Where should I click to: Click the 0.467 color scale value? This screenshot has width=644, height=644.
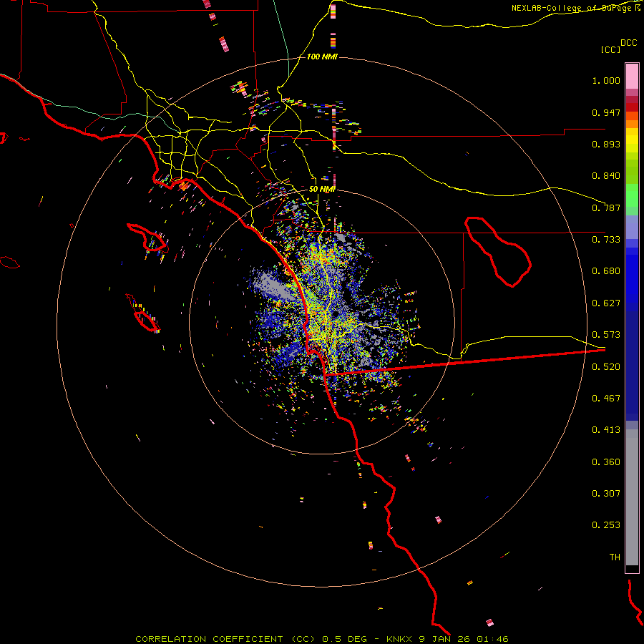click(606, 399)
